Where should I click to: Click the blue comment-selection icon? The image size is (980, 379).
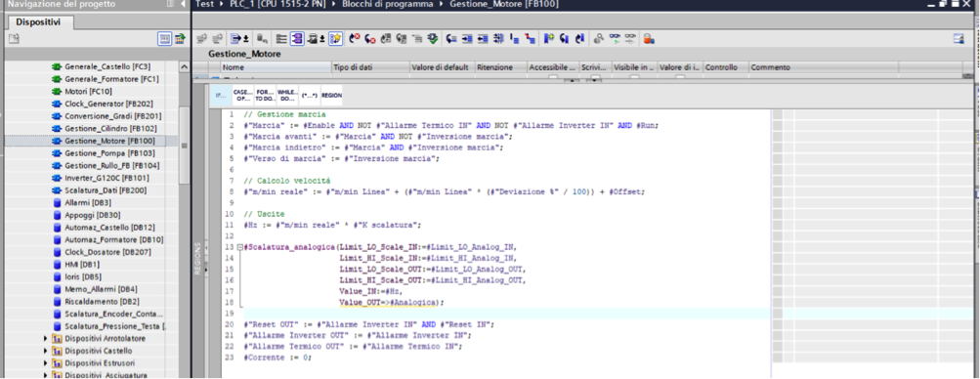pyautogui.click(x=514, y=39)
